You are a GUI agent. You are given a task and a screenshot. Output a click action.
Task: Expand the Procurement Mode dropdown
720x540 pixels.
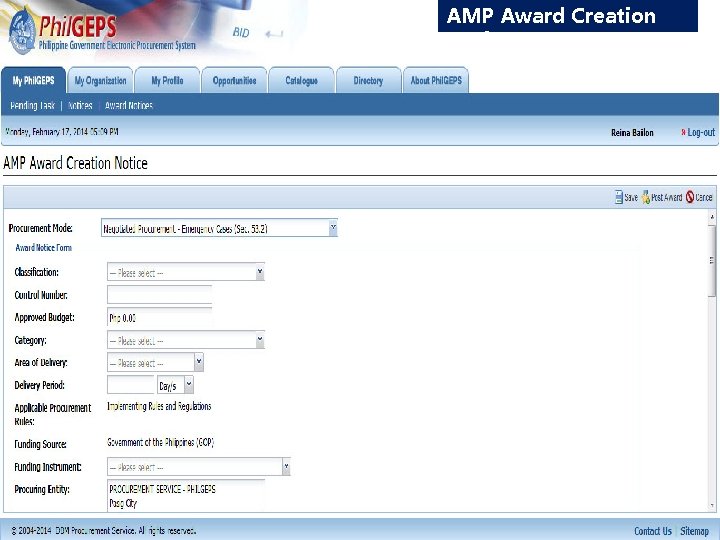(x=333, y=228)
